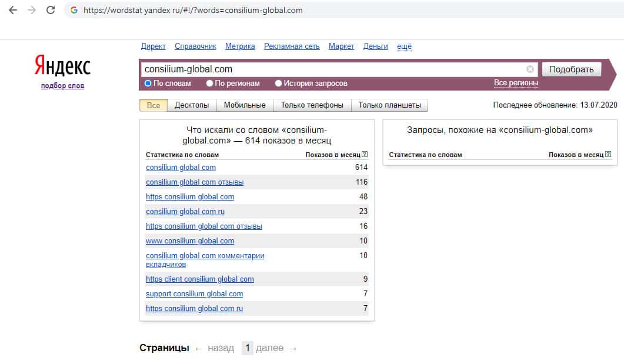Switch to the Десктопы tab

pos(192,105)
